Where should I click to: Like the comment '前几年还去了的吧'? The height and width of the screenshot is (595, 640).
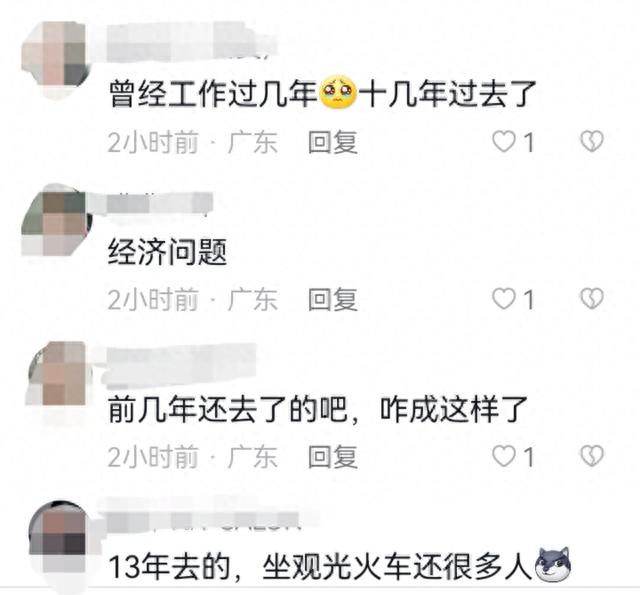503,456
